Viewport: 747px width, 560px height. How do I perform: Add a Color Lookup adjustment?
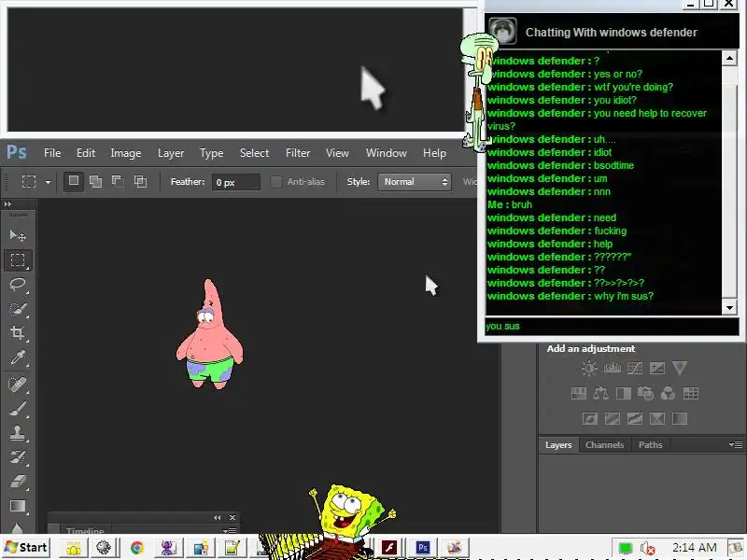click(691, 393)
